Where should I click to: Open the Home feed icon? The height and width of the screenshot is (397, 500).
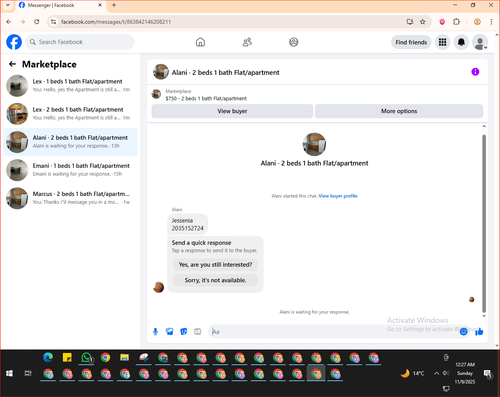click(200, 42)
